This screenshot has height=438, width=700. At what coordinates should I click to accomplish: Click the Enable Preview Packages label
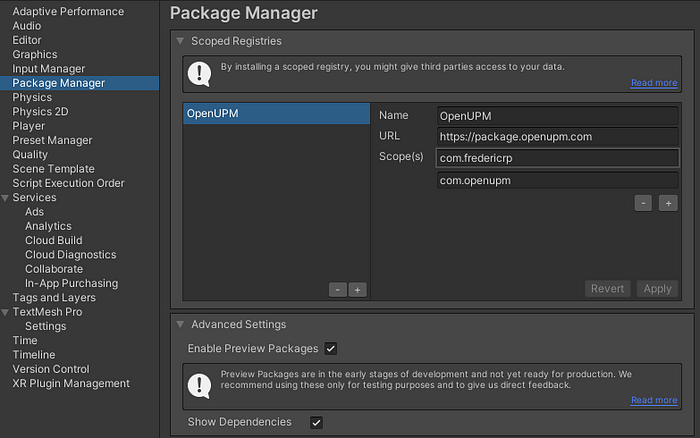coord(253,349)
